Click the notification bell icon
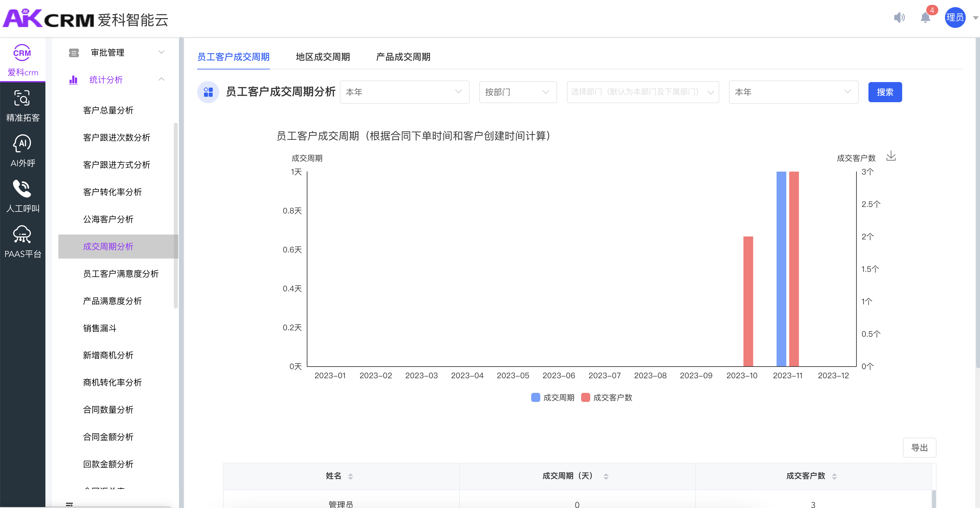Image resolution: width=980 pixels, height=508 pixels. point(925,18)
